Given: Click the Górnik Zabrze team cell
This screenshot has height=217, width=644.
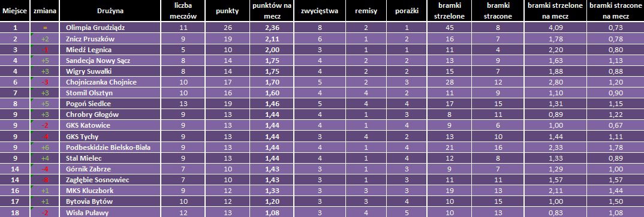Looking at the screenshot, I should click(x=110, y=169).
